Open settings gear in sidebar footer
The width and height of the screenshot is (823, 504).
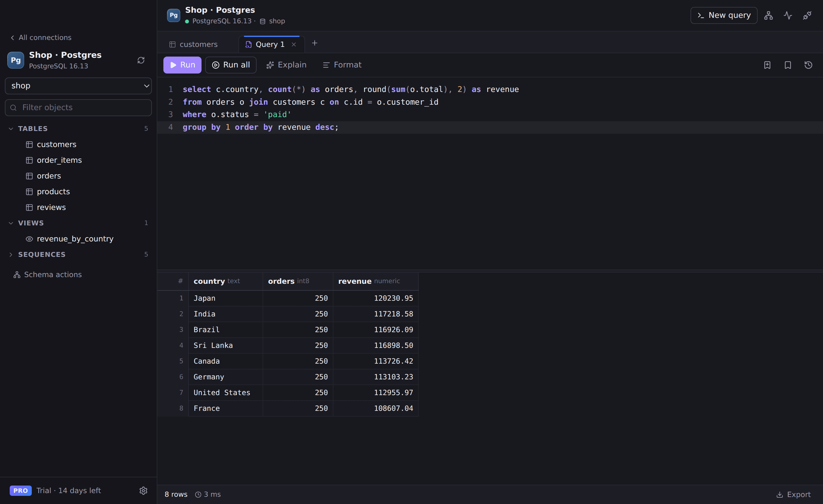[x=143, y=490]
